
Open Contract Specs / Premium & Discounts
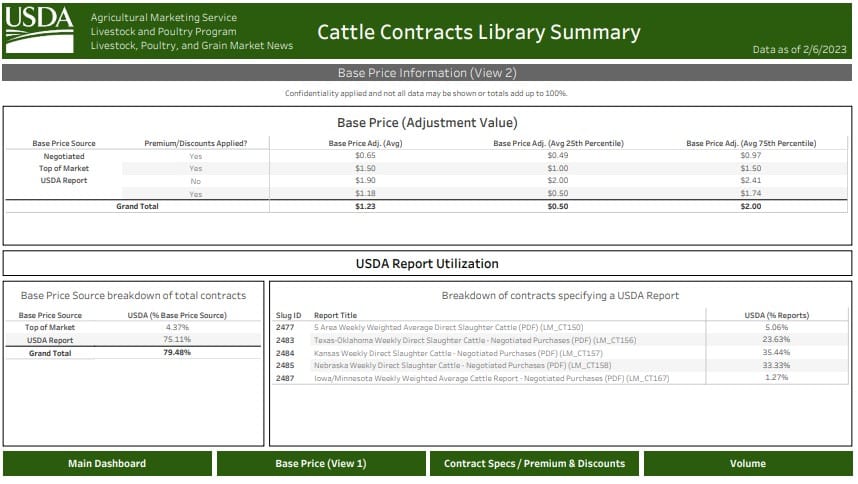(x=534, y=463)
